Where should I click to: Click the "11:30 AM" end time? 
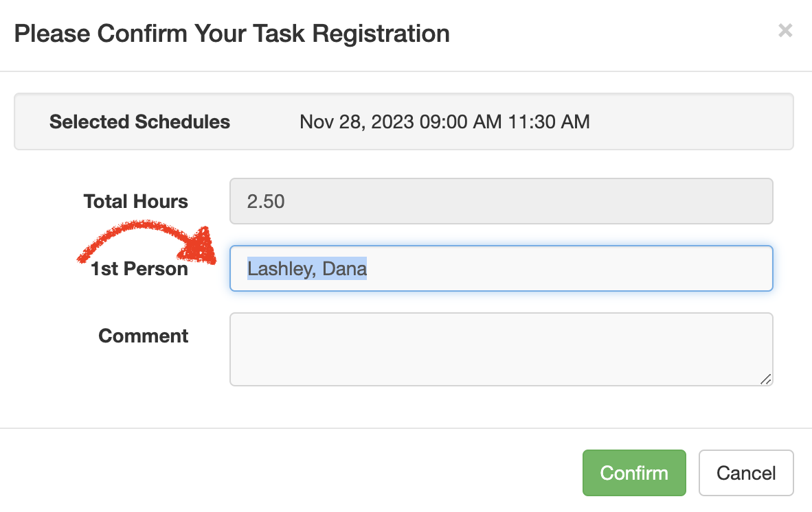pyautogui.click(x=549, y=122)
